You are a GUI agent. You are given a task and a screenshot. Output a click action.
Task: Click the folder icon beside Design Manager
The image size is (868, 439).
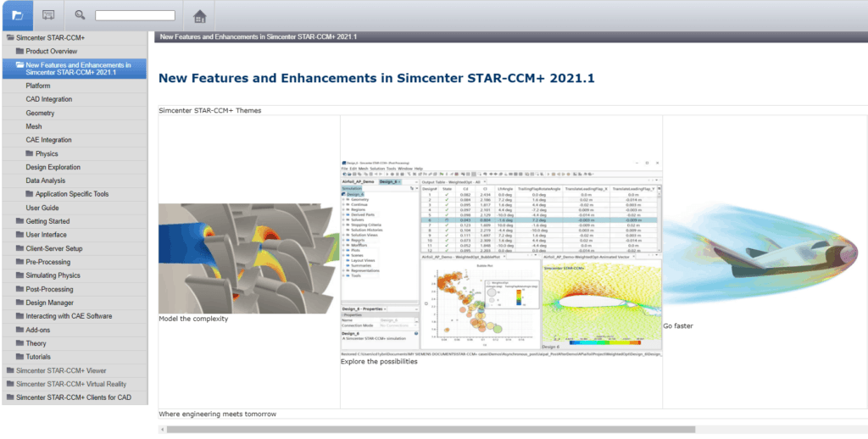pos(19,303)
